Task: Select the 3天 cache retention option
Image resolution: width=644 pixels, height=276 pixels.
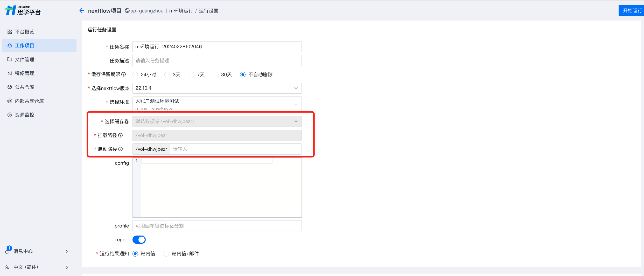Action: coord(167,75)
